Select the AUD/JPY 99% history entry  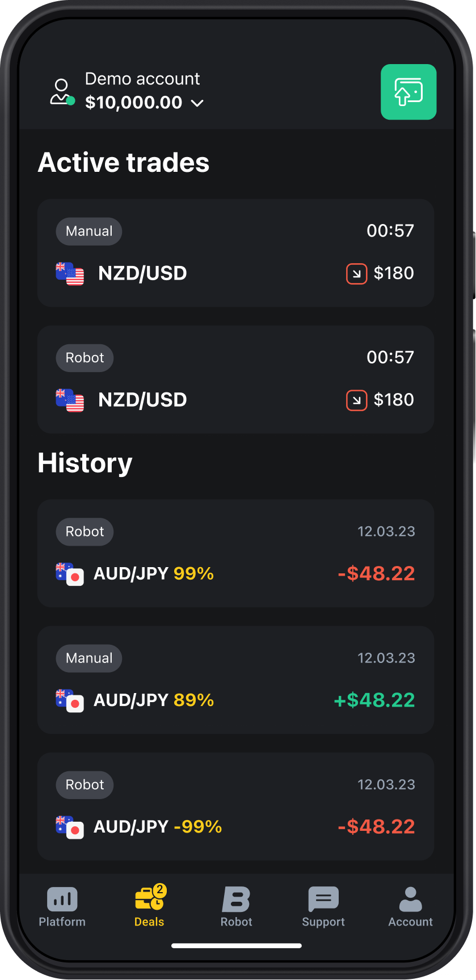235,554
